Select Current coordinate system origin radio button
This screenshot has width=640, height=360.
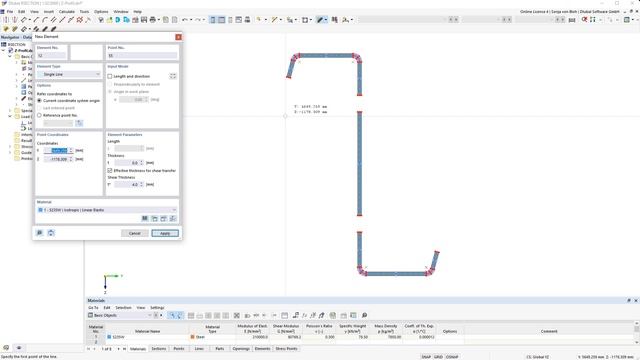[40, 100]
